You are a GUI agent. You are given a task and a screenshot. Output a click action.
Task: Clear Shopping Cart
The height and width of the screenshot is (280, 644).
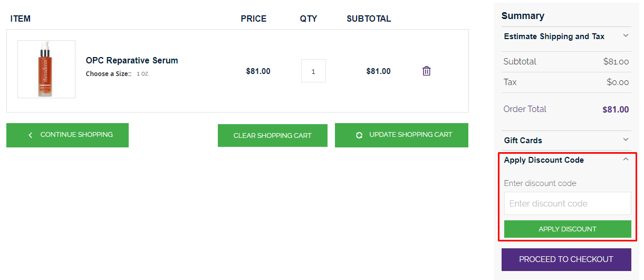[273, 135]
